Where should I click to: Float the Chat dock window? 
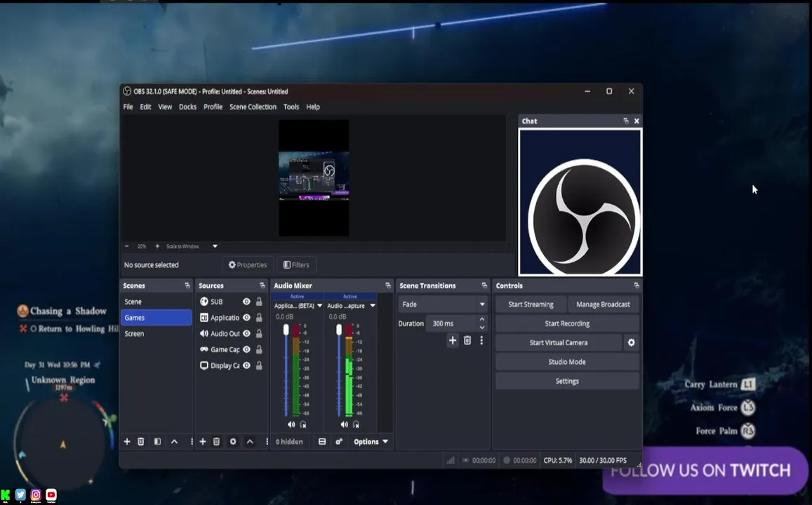pos(626,121)
